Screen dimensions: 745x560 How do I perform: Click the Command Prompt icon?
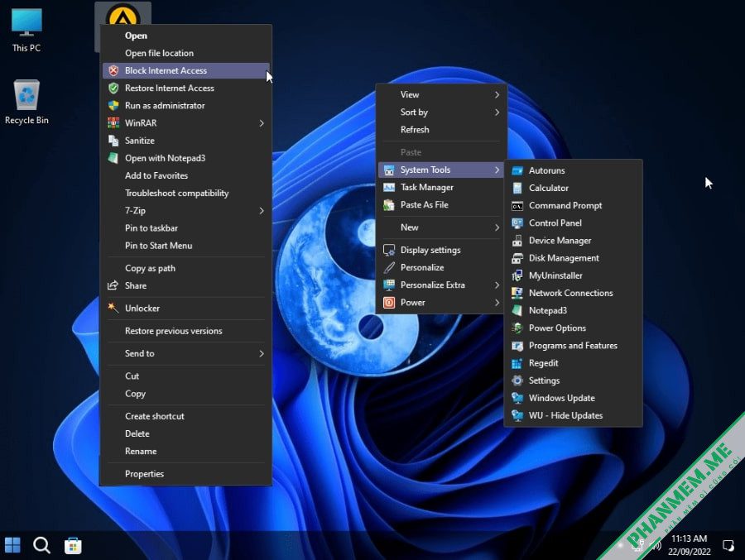click(x=517, y=206)
